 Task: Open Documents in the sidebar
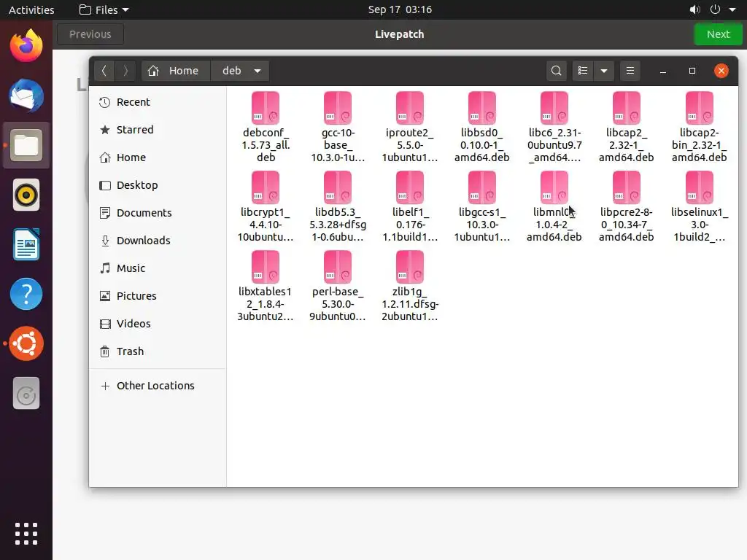[x=158, y=212]
